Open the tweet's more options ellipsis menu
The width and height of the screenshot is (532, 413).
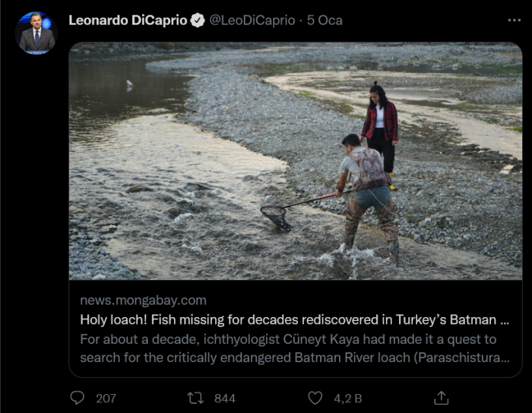tap(514, 21)
